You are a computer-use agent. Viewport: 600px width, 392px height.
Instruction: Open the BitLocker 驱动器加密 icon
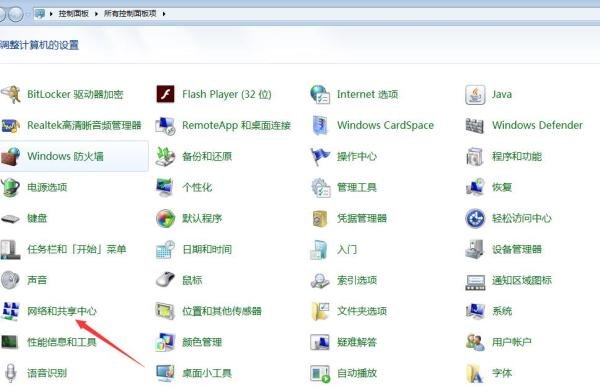tap(10, 94)
